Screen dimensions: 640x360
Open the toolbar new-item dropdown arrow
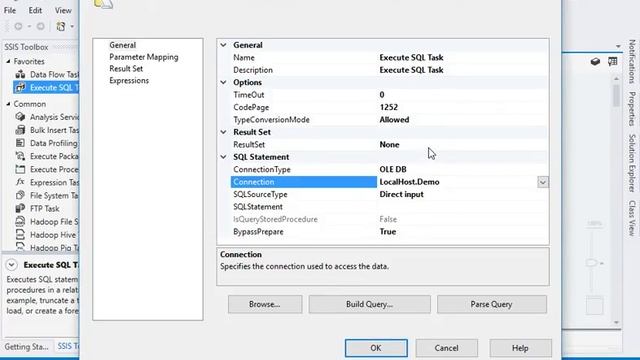click(x=72, y=27)
